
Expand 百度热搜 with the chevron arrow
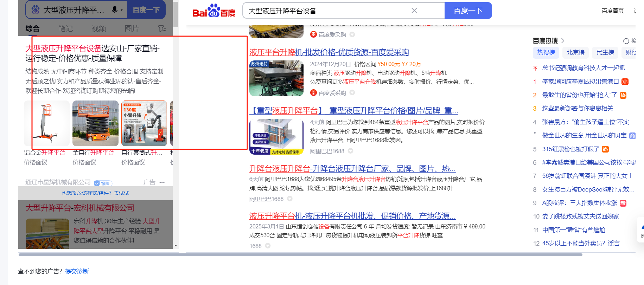pos(563,41)
